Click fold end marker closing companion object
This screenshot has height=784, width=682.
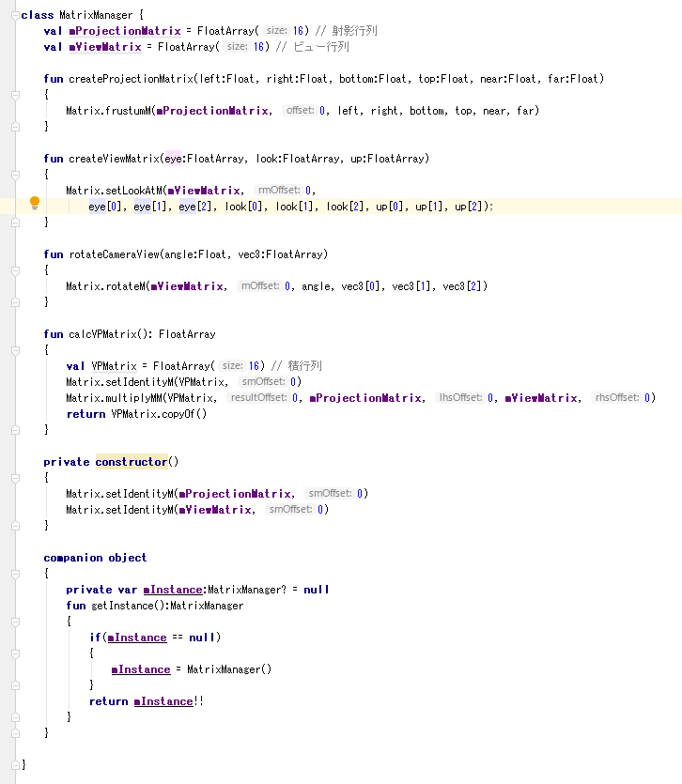pyautogui.click(x=16, y=733)
